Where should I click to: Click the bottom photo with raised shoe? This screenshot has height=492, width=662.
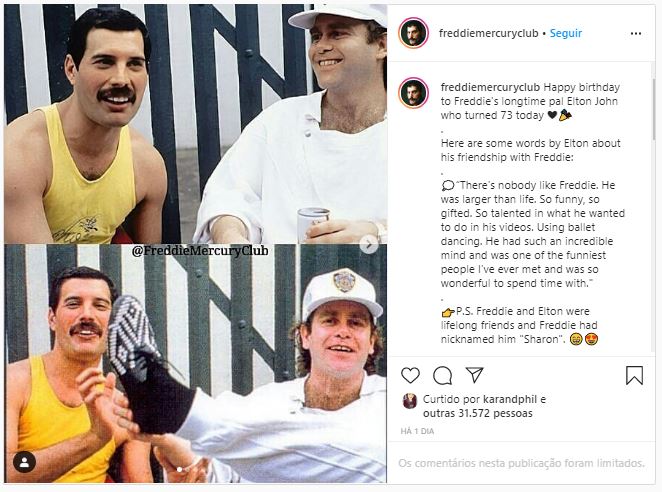click(195, 370)
